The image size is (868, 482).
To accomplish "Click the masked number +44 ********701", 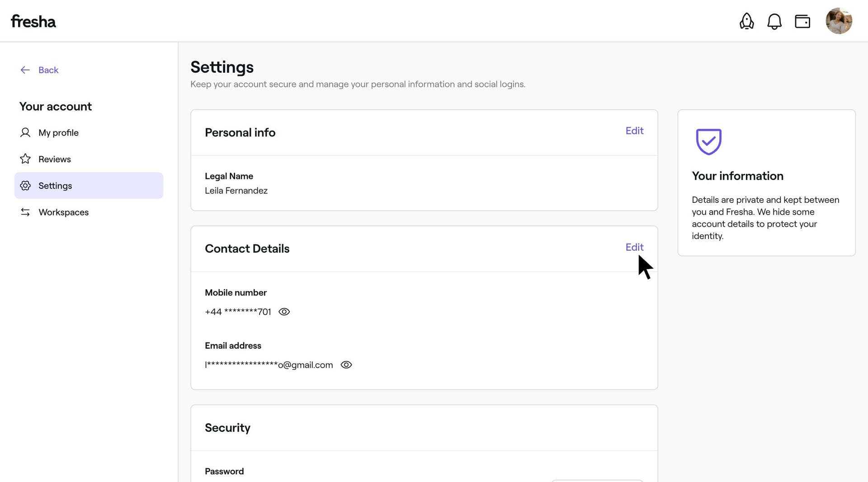I will pos(238,312).
